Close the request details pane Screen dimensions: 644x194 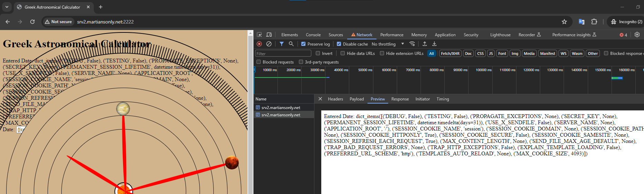pyautogui.click(x=320, y=99)
